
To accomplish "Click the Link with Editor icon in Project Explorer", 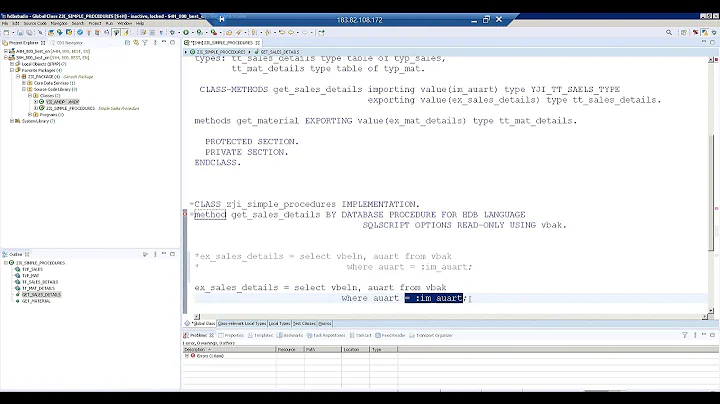I will tap(136, 43).
